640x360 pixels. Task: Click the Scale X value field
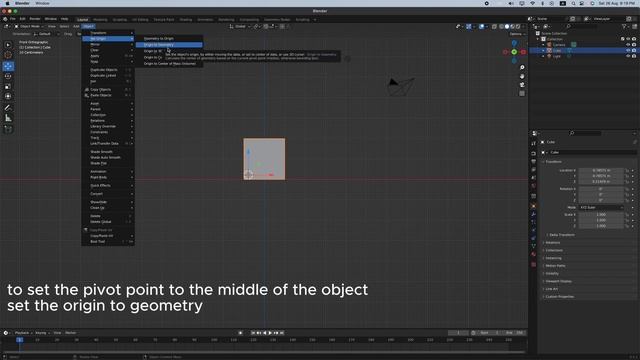tap(601, 214)
